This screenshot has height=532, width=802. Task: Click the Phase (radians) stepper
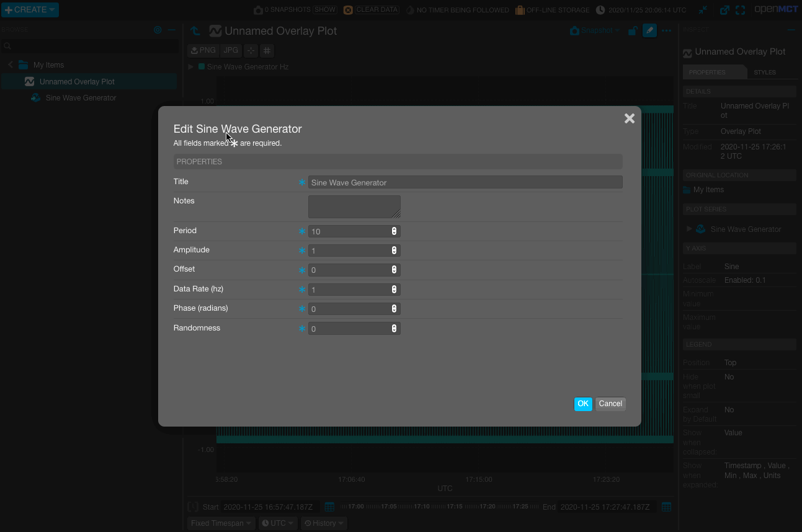394,309
